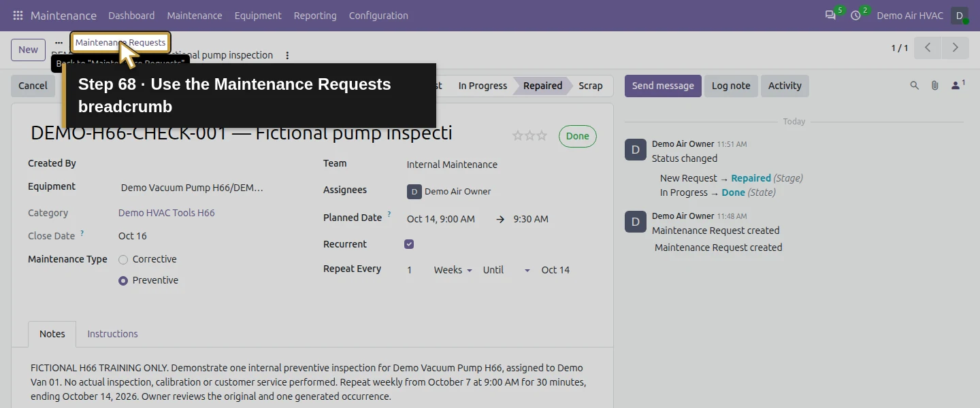This screenshot has width=980, height=408.
Task: Open the Demo HVAC Tools H66 category link
Action: coord(167,213)
